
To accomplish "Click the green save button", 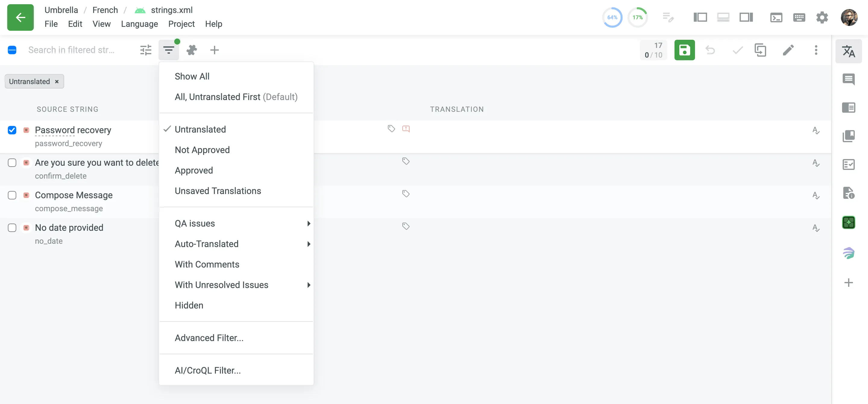I will (684, 50).
